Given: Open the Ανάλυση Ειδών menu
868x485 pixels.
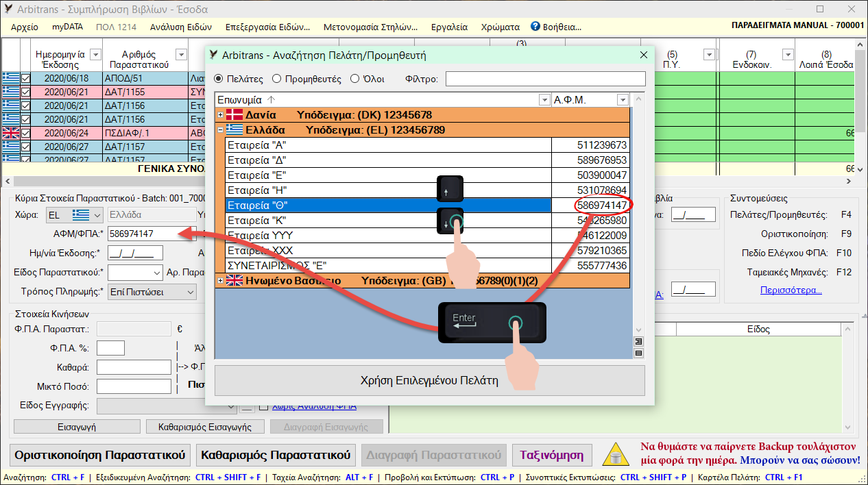Looking at the screenshot, I should click(x=181, y=27).
